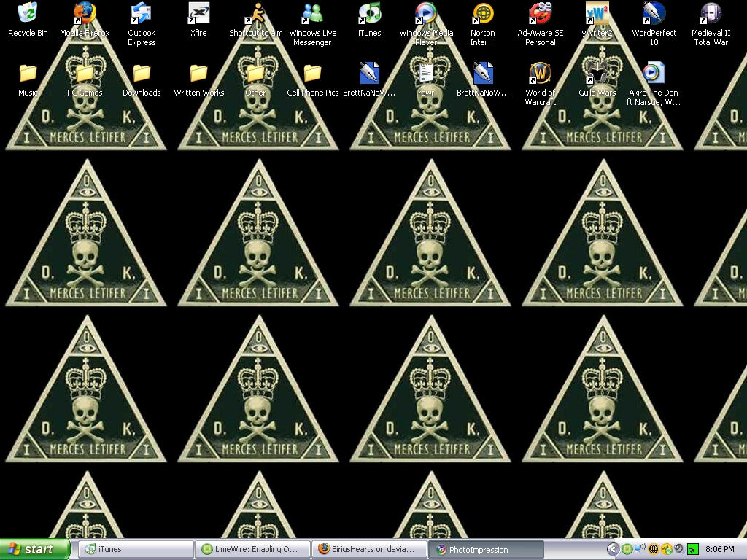Switch to PhotoImpression taskbar button
Viewport: 747px width, 560px height.
(486, 549)
